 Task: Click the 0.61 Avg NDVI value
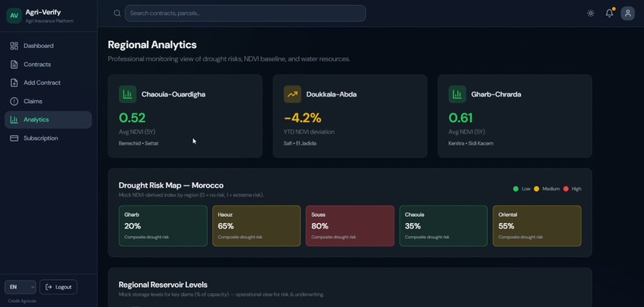(460, 118)
